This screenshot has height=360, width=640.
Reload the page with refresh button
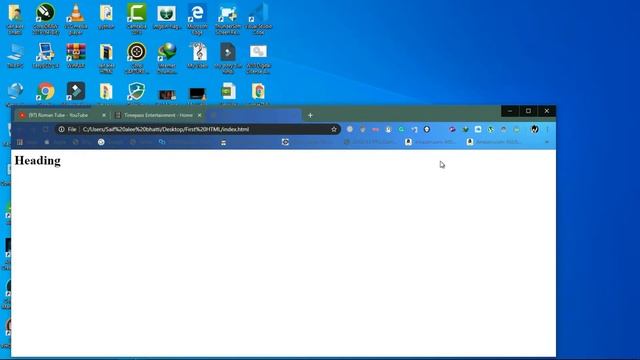click(x=46, y=129)
